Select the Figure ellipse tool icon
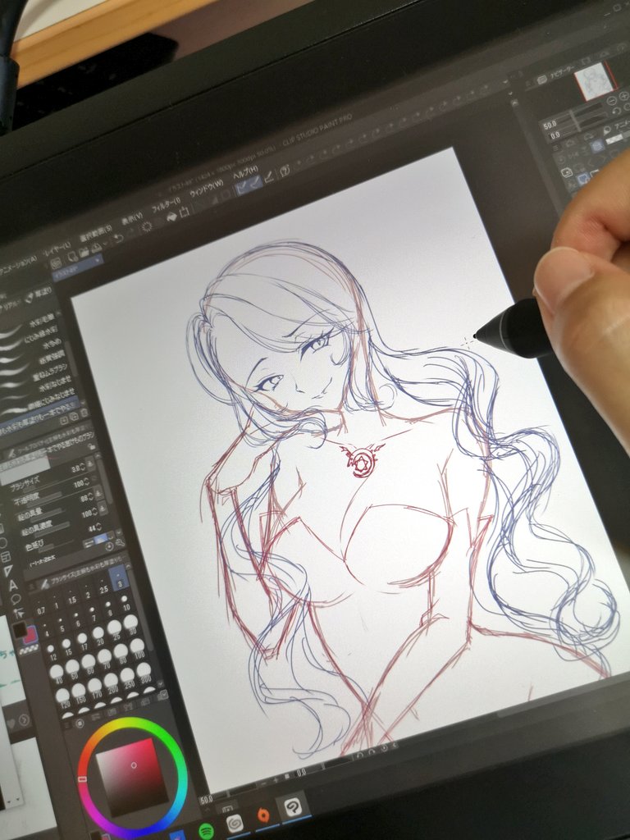 point(4,543)
